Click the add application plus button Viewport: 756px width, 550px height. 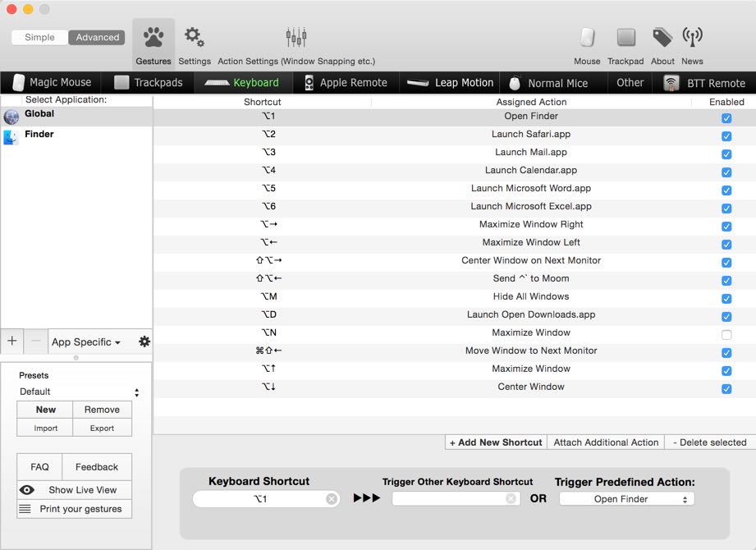click(12, 341)
